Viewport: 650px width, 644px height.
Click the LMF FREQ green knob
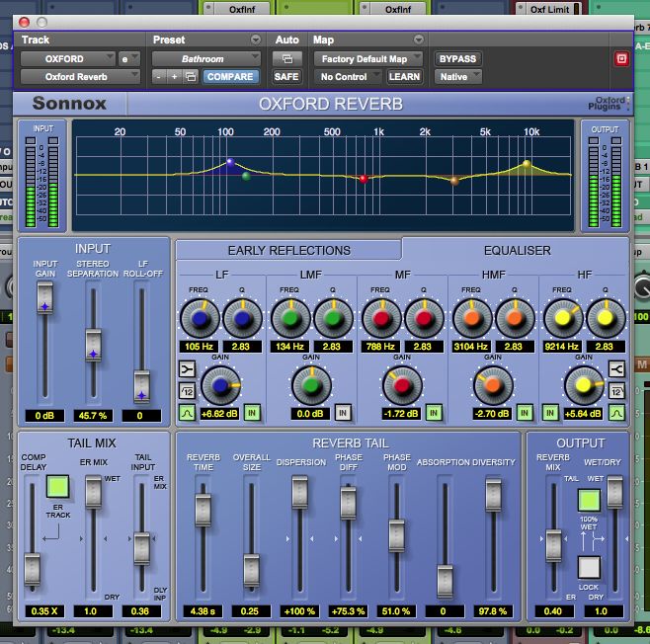coord(290,319)
